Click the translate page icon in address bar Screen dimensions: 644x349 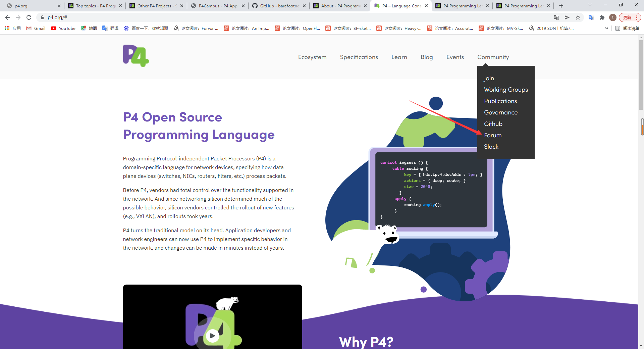point(556,17)
